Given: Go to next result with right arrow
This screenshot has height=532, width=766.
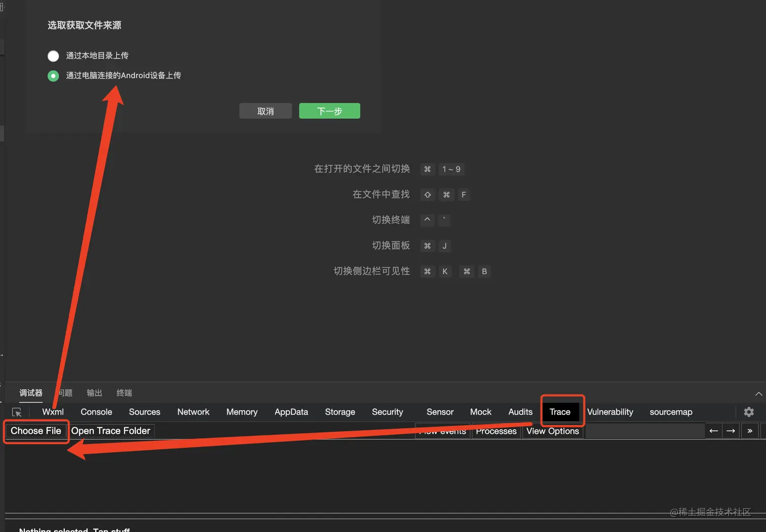Looking at the screenshot, I should click(x=731, y=431).
